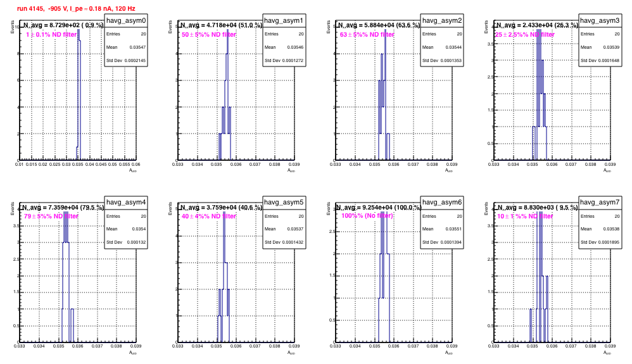This screenshot has height=364, width=632.
Task: Click Entries 20 in havg_asym0 stats box
Action: click(x=126, y=34)
